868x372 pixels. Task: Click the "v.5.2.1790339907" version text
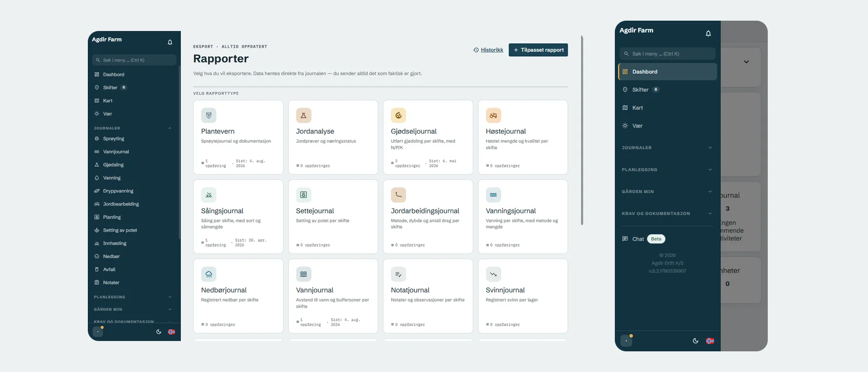pos(668,271)
